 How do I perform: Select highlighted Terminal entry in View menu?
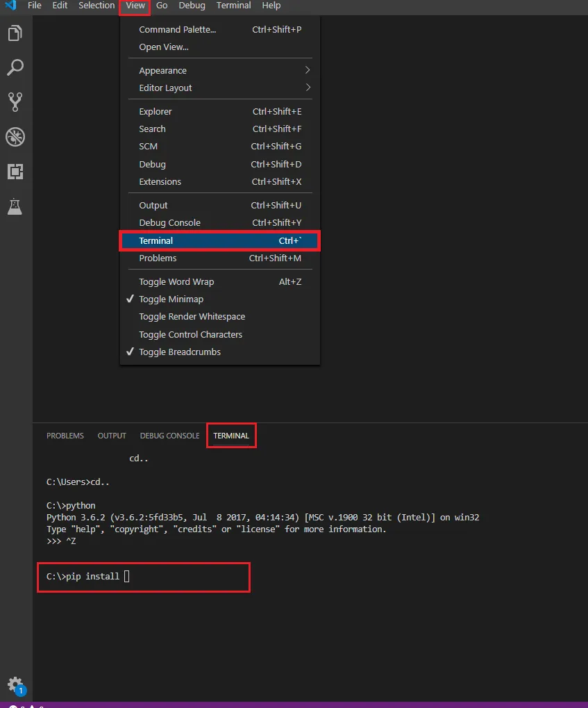(220, 240)
